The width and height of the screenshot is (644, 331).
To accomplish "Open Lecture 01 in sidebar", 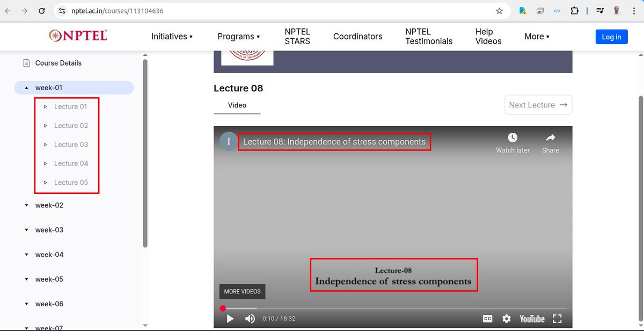I will [x=71, y=106].
